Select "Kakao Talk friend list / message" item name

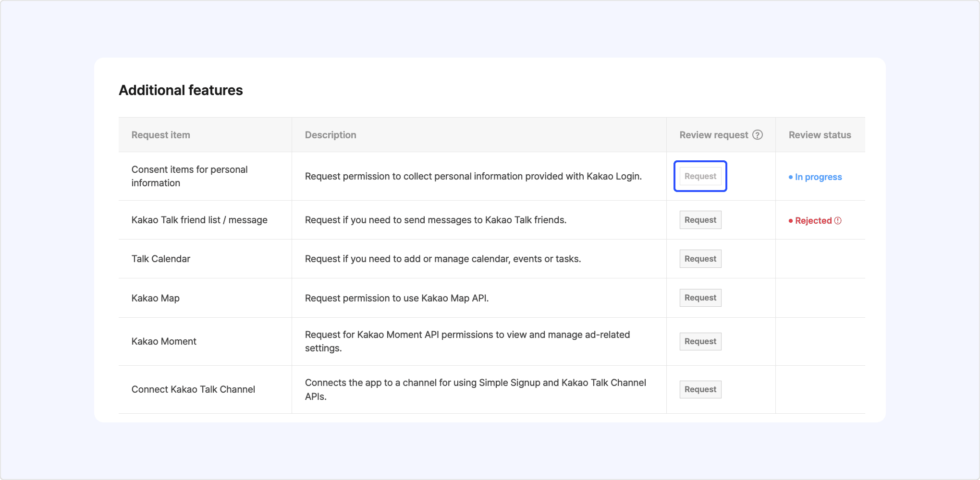coord(199,220)
